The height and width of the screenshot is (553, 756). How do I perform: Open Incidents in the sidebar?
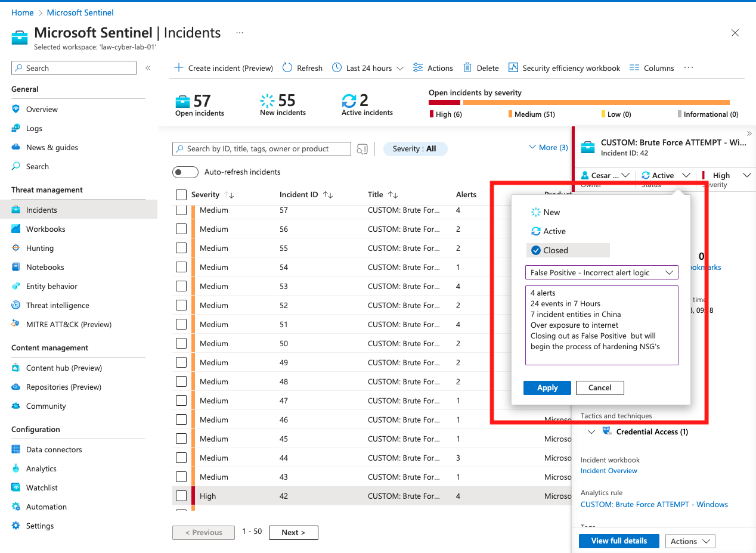click(78, 210)
